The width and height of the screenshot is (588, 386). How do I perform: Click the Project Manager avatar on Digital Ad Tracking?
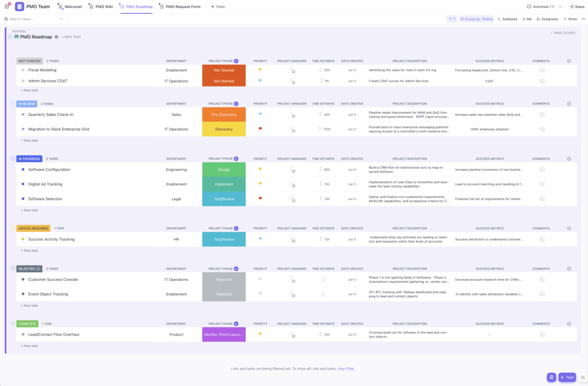(291, 184)
